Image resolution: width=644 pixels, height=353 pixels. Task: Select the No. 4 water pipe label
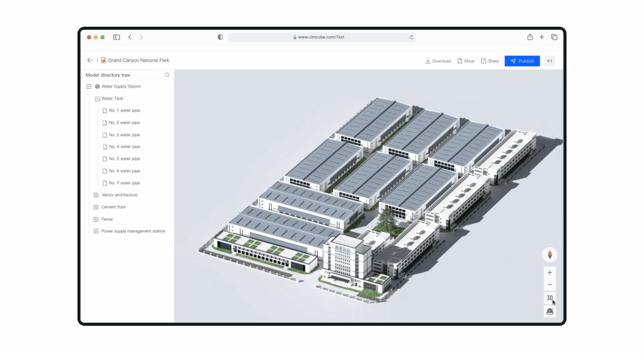coord(124,147)
